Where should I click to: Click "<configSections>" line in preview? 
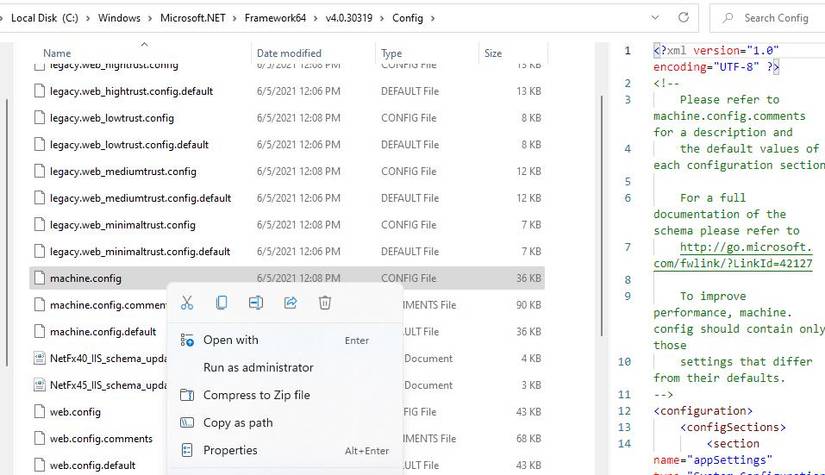733,427
